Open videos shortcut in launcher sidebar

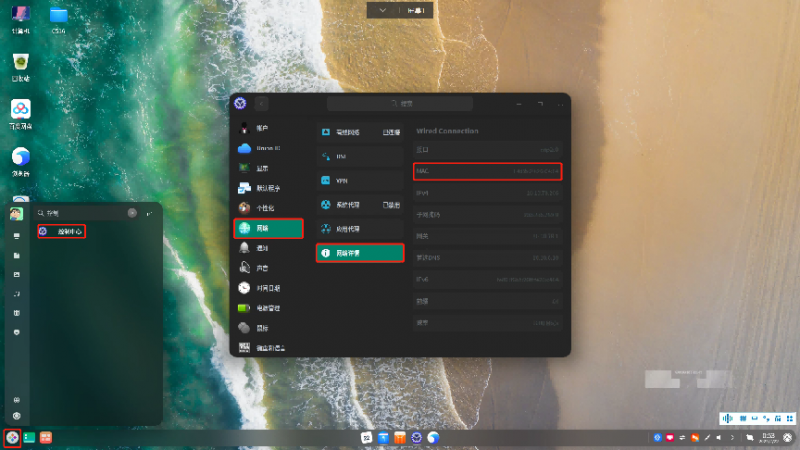click(17, 313)
